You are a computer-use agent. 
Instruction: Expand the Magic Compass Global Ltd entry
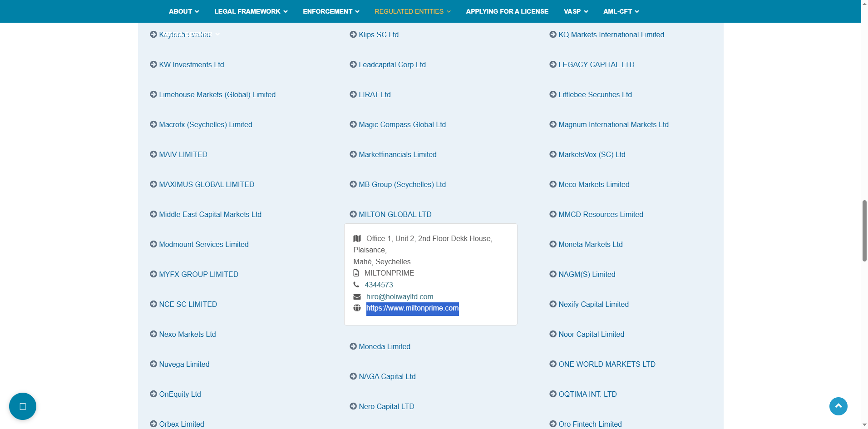coord(402,124)
